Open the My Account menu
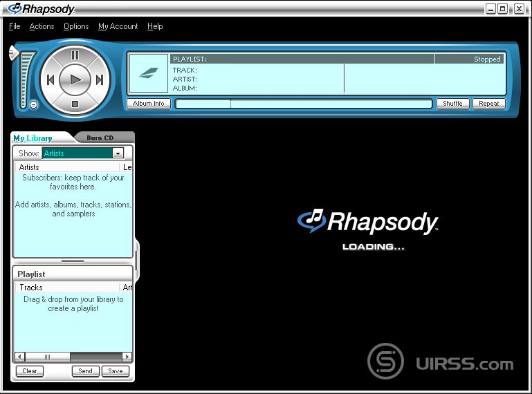 pyautogui.click(x=118, y=26)
